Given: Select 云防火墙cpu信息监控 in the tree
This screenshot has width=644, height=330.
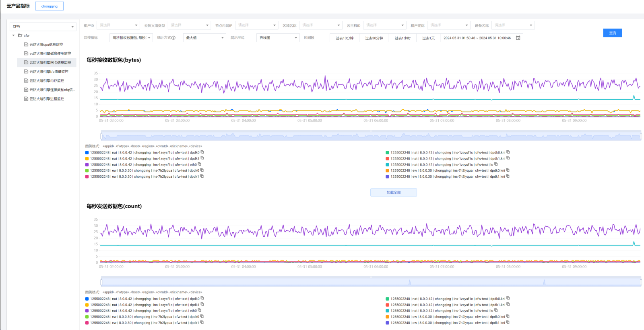Looking at the screenshot, I should 46,45.
